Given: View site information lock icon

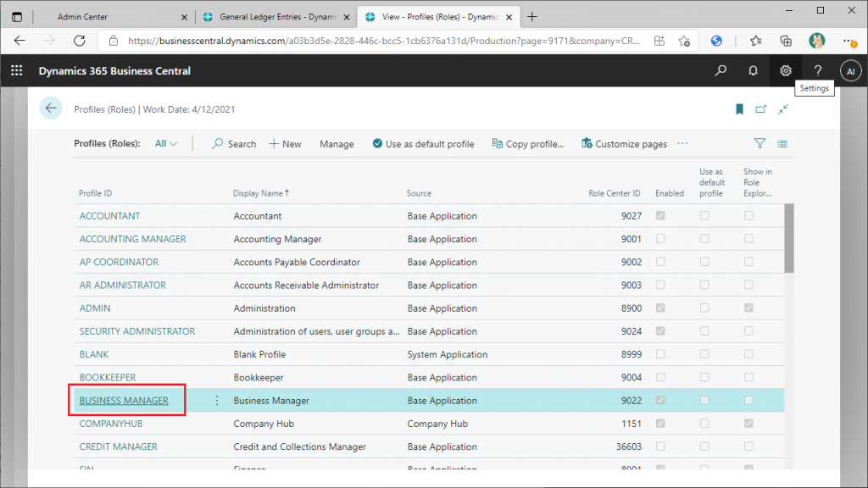Looking at the screenshot, I should click(114, 41).
